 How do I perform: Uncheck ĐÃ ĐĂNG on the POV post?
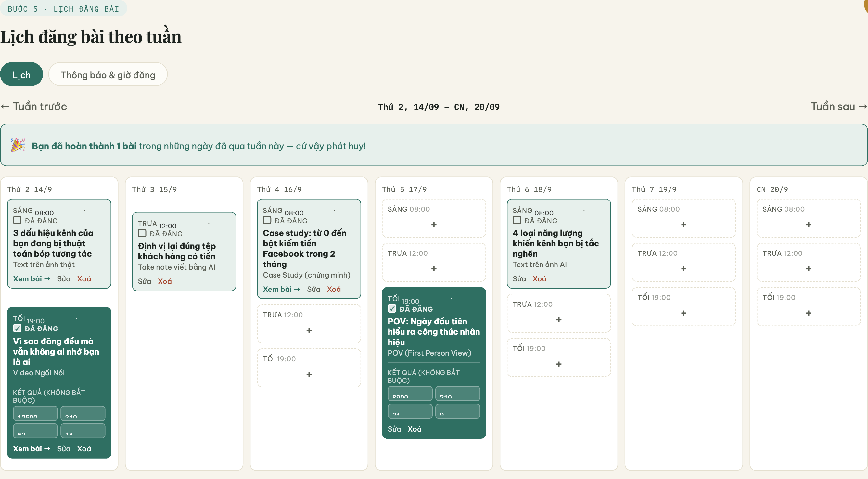[392, 309]
